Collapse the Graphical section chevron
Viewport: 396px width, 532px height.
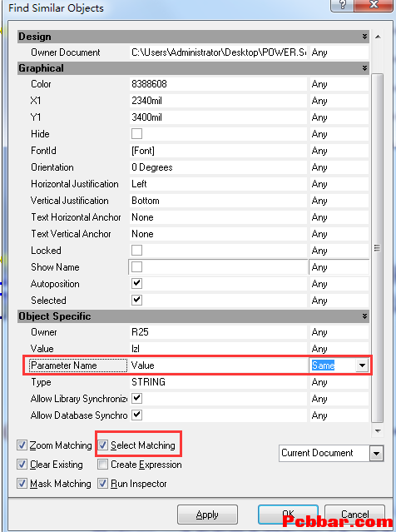tap(364, 68)
